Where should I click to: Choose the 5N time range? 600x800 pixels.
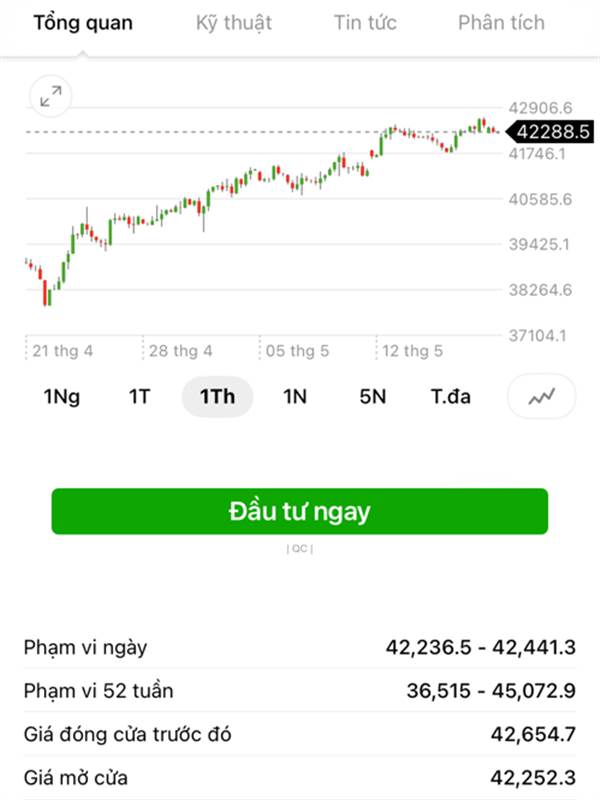[372, 397]
